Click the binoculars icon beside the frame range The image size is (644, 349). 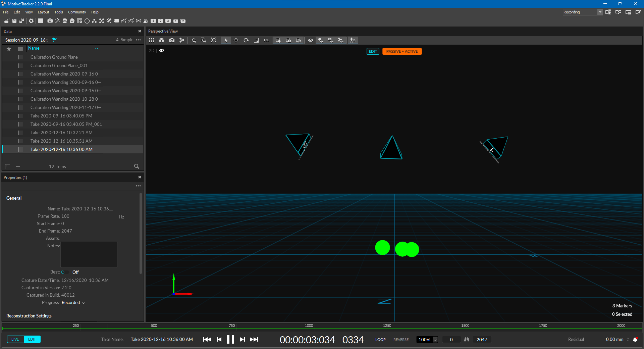[x=467, y=340]
